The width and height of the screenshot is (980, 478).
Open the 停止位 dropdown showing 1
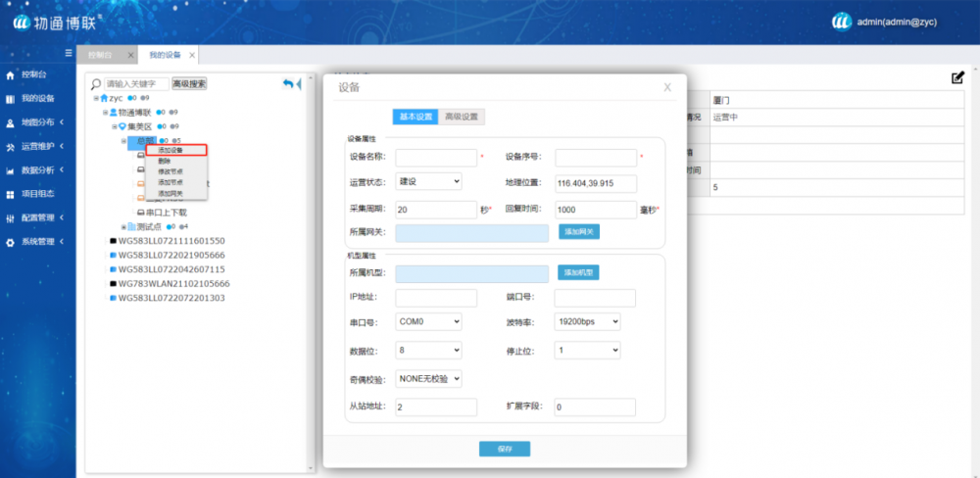[x=587, y=350]
